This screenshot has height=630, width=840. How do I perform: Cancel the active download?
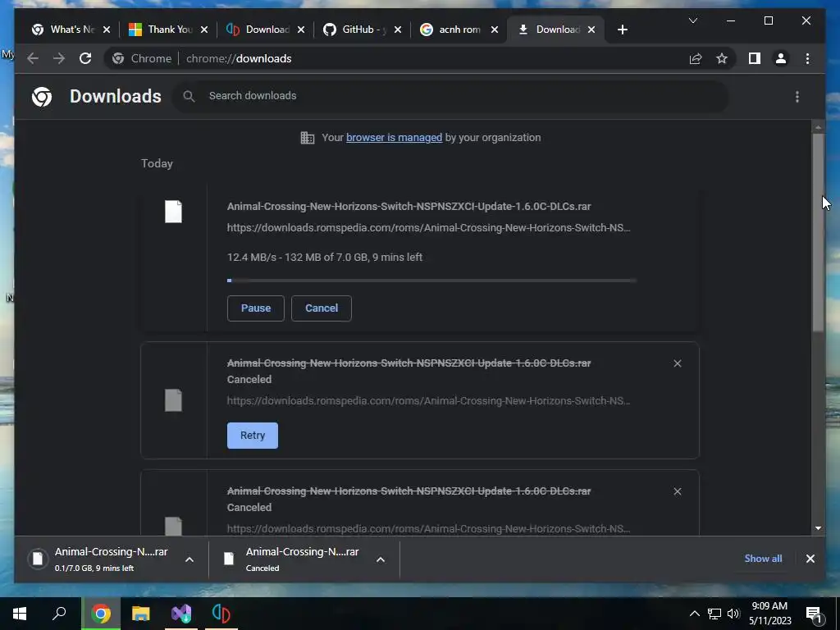(x=322, y=308)
